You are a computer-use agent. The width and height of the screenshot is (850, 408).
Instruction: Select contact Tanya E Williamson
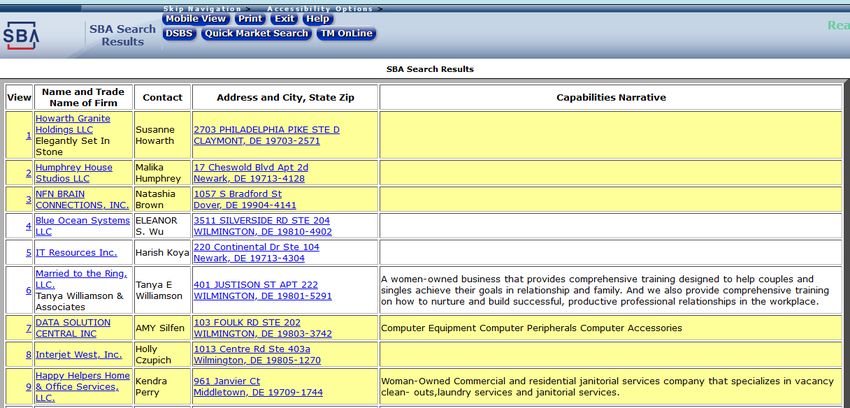click(x=159, y=290)
